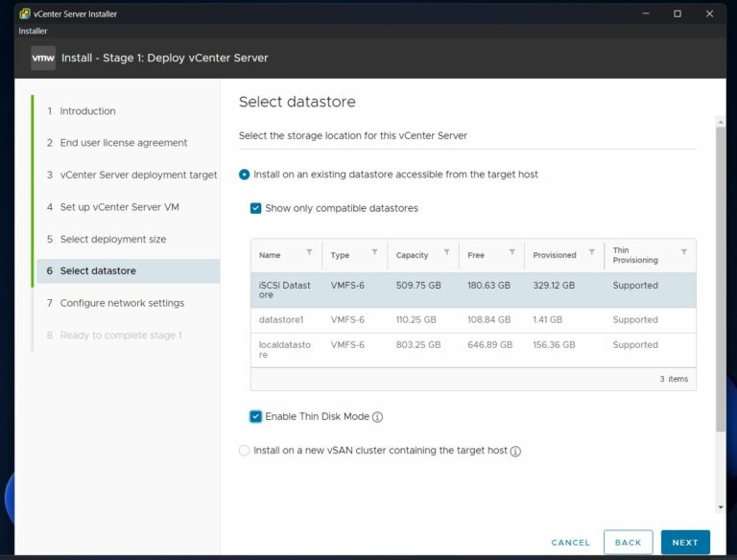This screenshot has height=560, width=737.
Task: Filter the Capacity column
Action: click(446, 252)
